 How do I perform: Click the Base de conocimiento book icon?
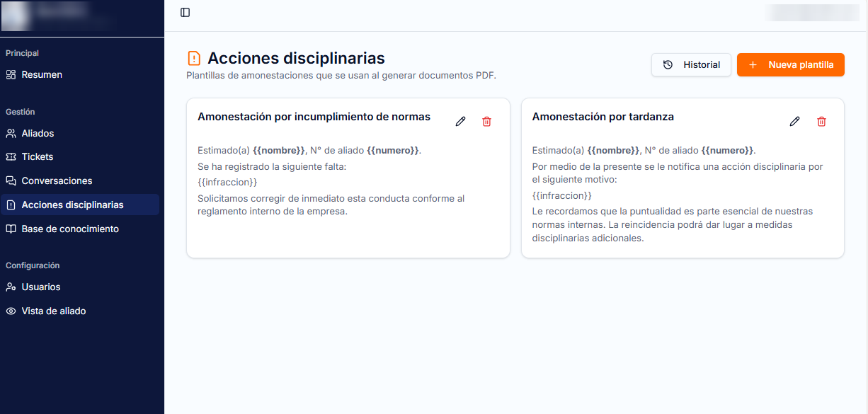11,229
